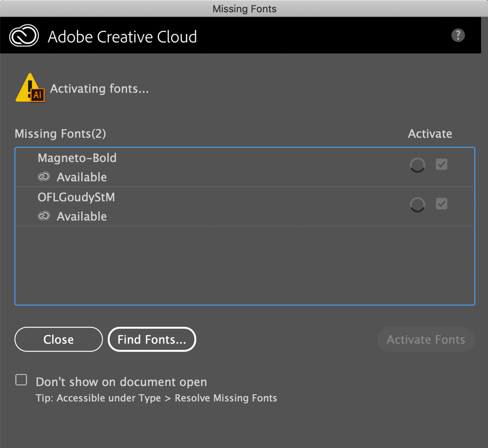Open help via question mark icon
The image size is (488, 448).
pos(458,35)
